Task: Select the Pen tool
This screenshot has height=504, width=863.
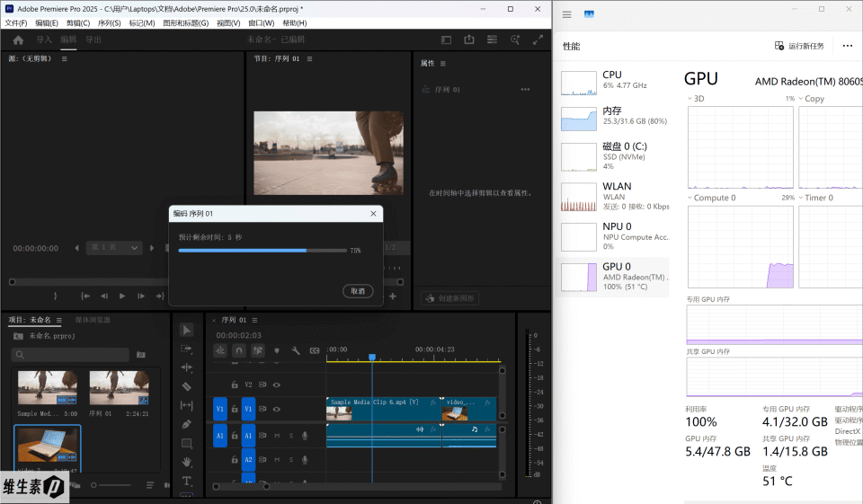Action: click(187, 424)
